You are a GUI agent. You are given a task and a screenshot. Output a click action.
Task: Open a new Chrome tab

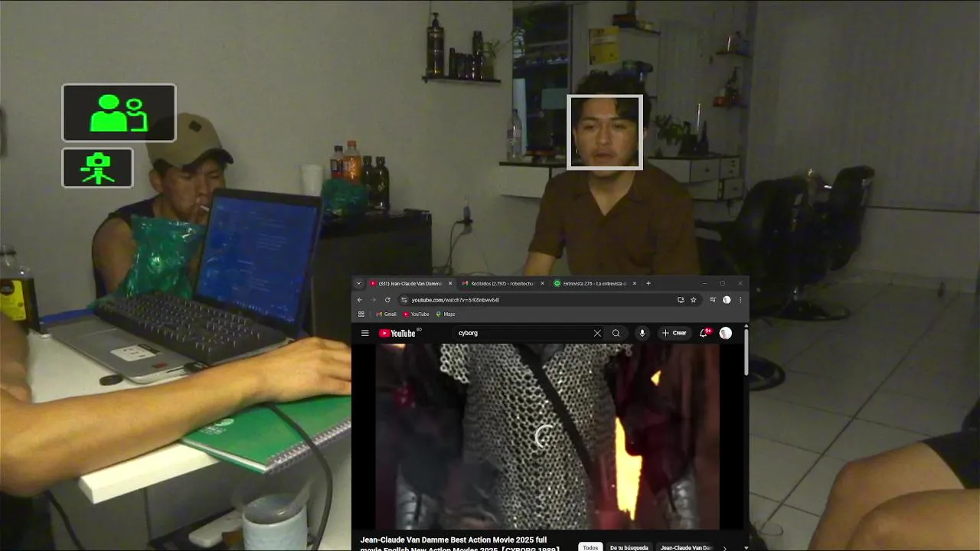648,284
